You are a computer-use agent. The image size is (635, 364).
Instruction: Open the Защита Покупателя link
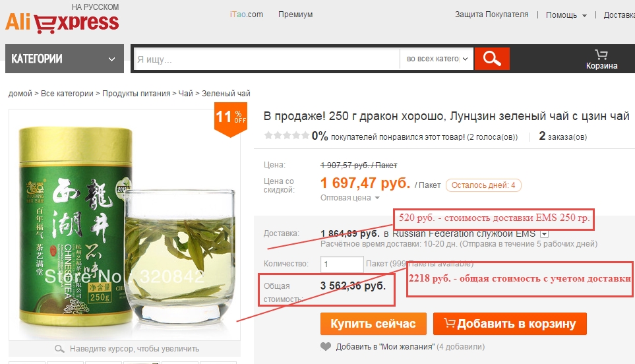pyautogui.click(x=492, y=15)
